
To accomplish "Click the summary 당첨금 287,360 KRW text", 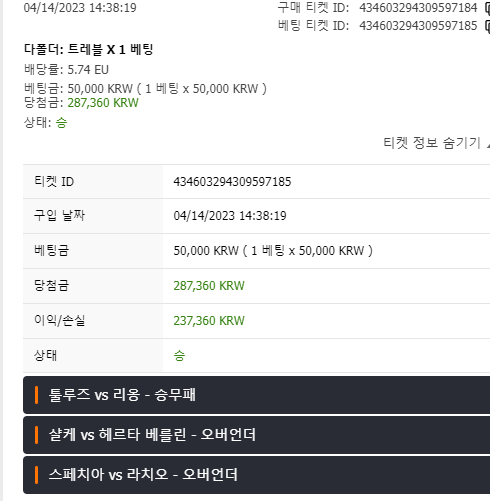I will click(x=81, y=103).
